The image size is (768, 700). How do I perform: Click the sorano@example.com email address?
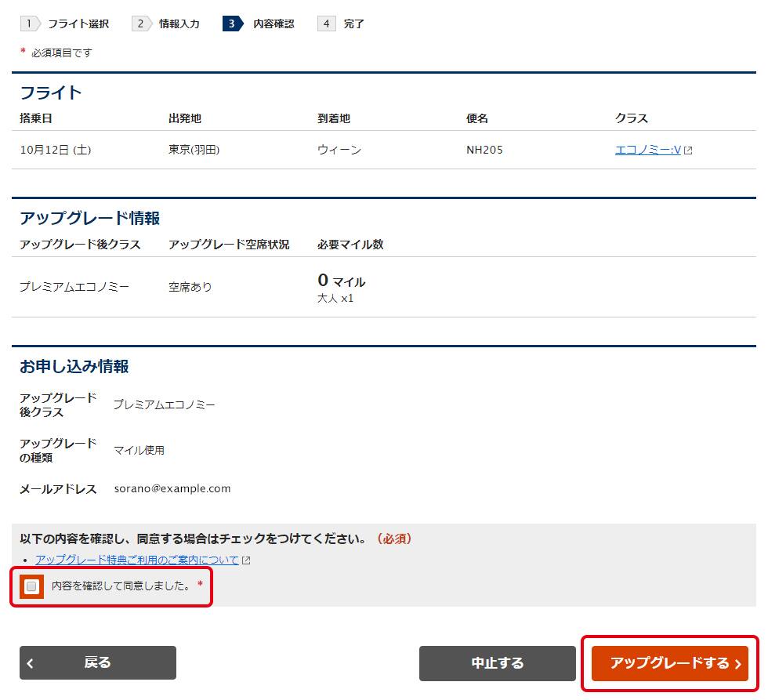172,488
